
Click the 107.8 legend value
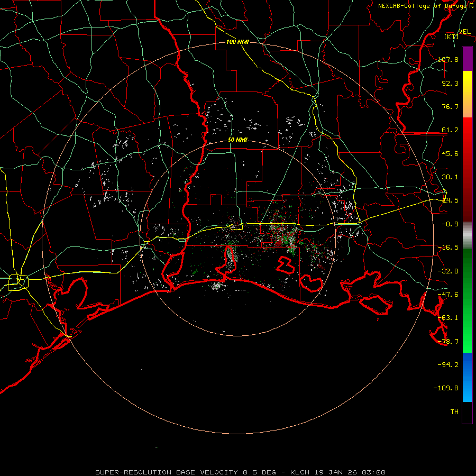(x=448, y=59)
